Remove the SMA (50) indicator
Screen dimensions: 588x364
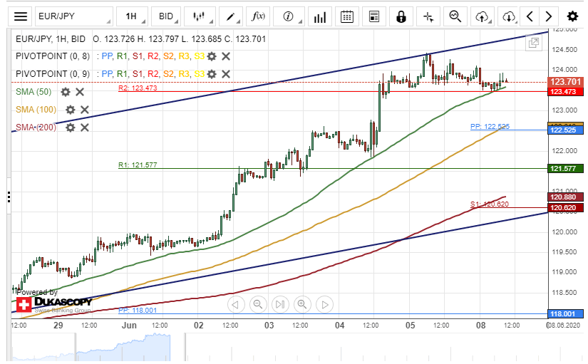[80, 92]
